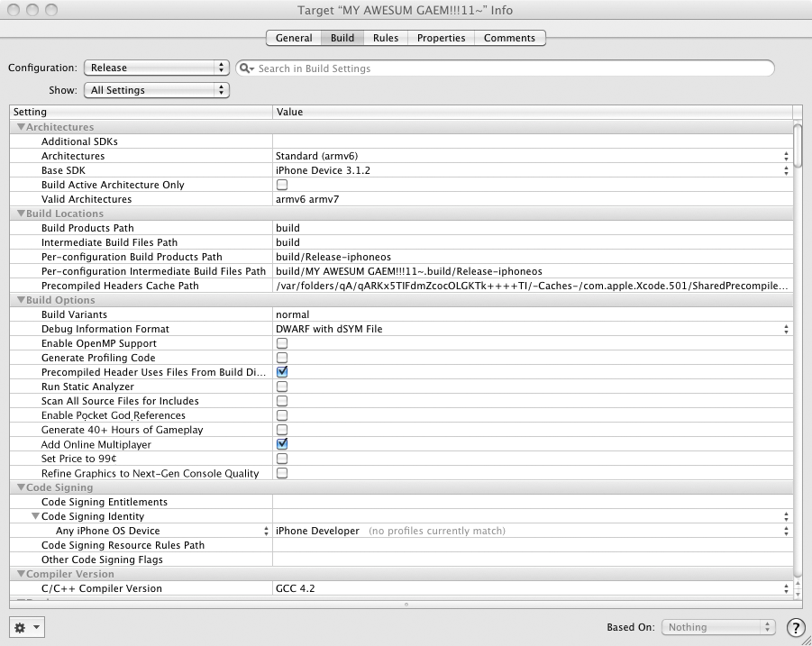Uncheck Precompiled Header Uses Files From Build Directory
Screen dimensions: 812x646
pyautogui.click(x=282, y=372)
